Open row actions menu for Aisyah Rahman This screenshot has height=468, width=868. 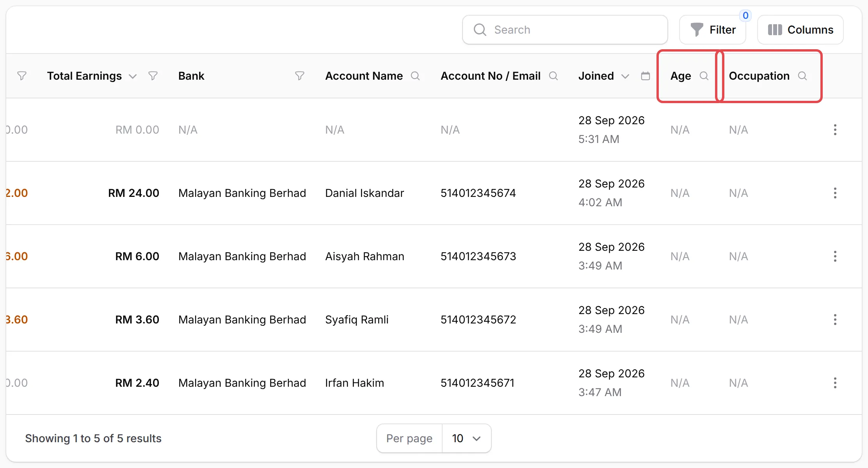click(835, 256)
